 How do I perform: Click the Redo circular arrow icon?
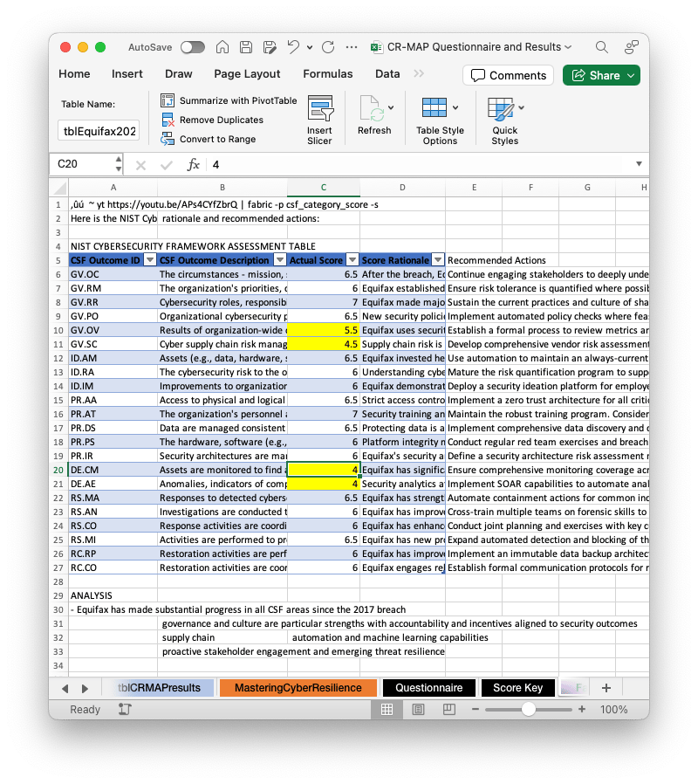[x=328, y=47]
